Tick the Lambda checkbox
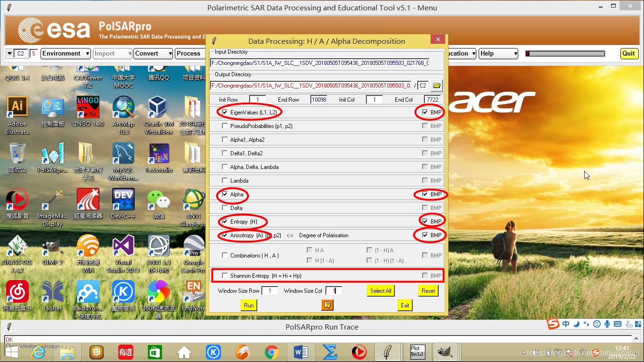644x362 pixels. click(225, 181)
